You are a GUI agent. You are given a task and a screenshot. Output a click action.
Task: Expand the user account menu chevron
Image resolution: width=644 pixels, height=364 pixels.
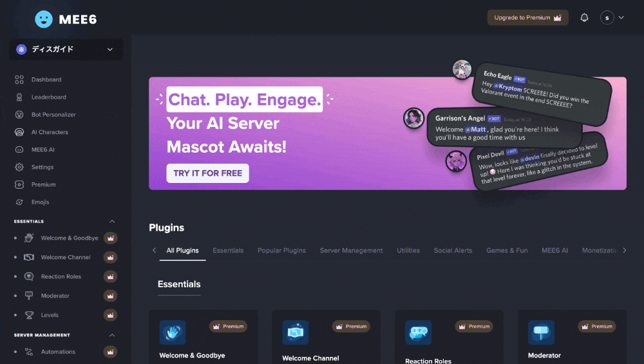621,17
